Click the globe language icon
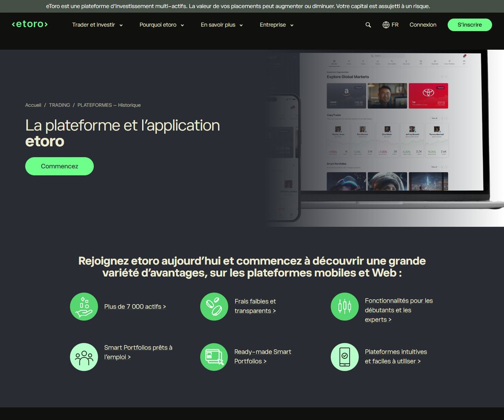504x420 pixels. click(386, 25)
